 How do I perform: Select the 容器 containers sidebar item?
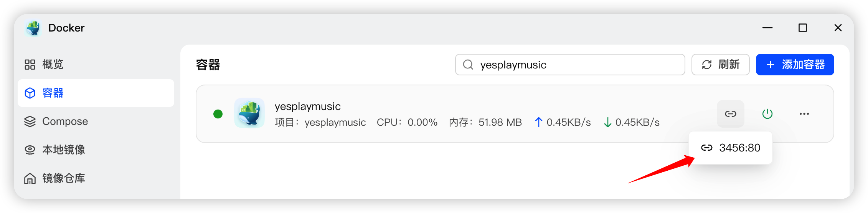click(53, 93)
